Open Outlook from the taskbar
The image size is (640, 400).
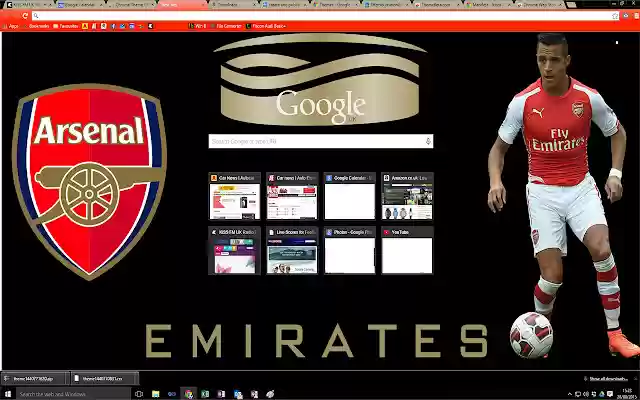(238, 394)
